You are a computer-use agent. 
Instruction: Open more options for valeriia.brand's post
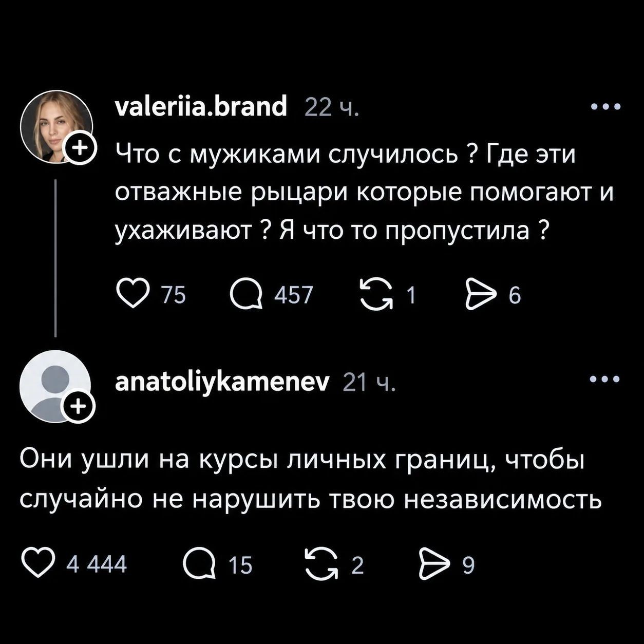[605, 107]
